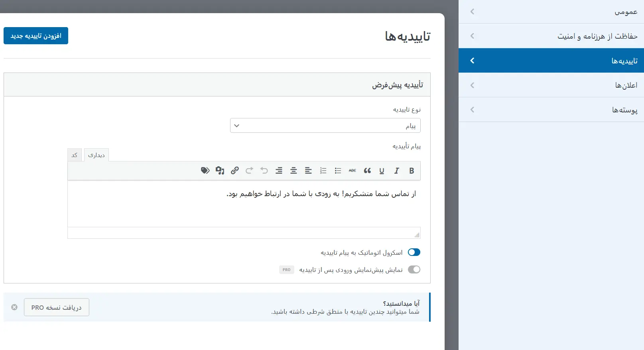Open the پوسته‌ها settings section

coord(551,110)
